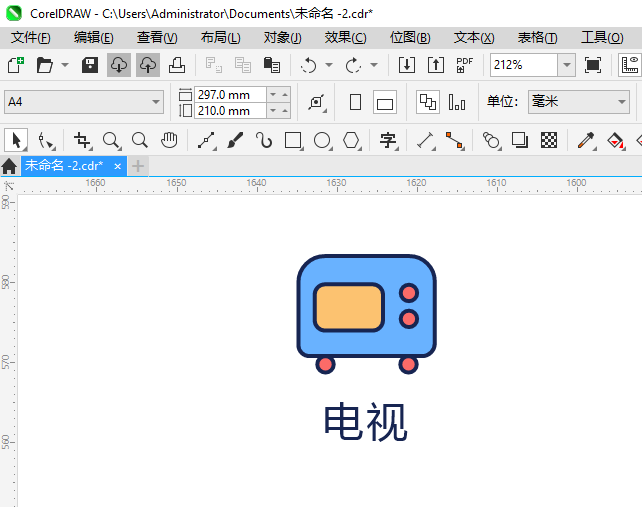This screenshot has height=507, width=642.
Task: Select the Artistic Media brush tool
Action: point(235,140)
